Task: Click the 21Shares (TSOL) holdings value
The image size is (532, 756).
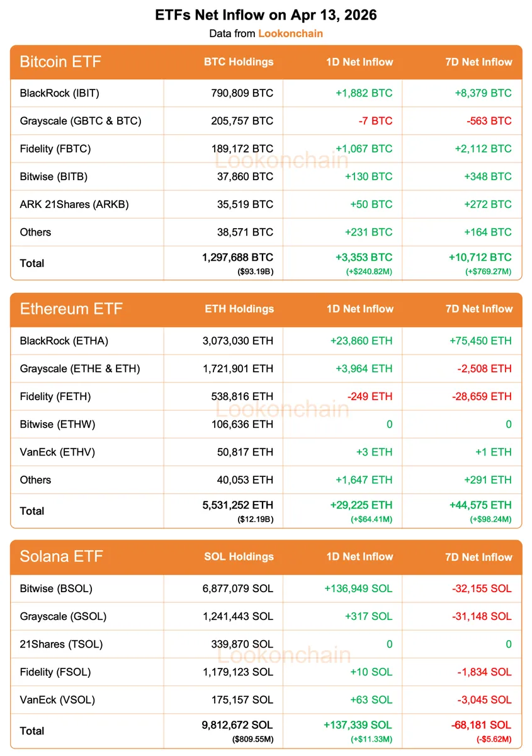Action: coord(242,644)
